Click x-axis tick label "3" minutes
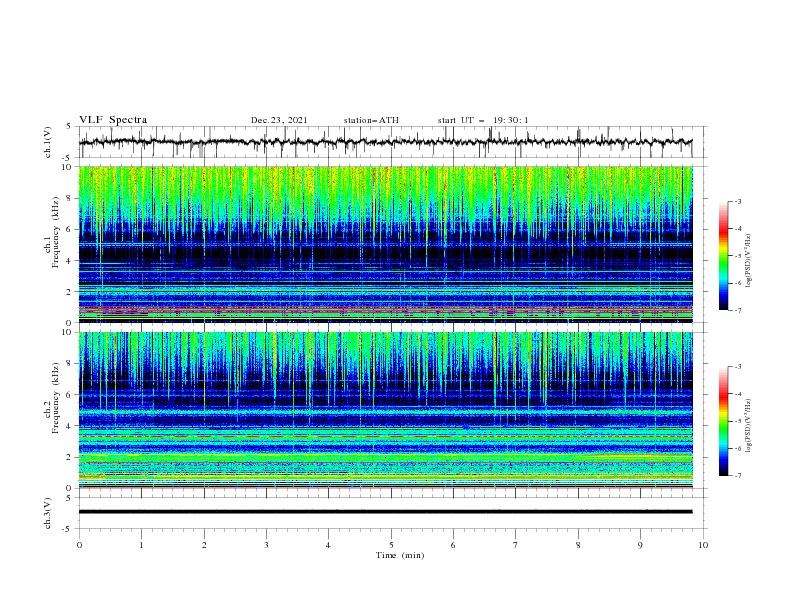 [x=266, y=545]
